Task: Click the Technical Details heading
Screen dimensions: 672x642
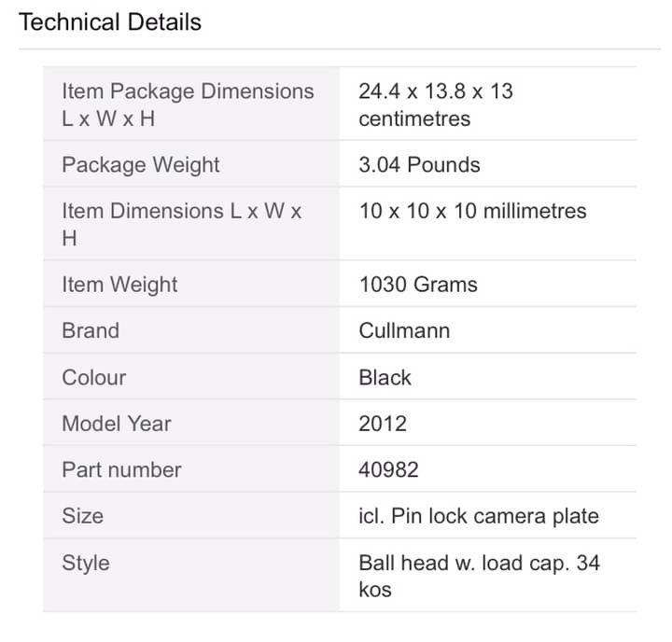Action: click(x=110, y=22)
